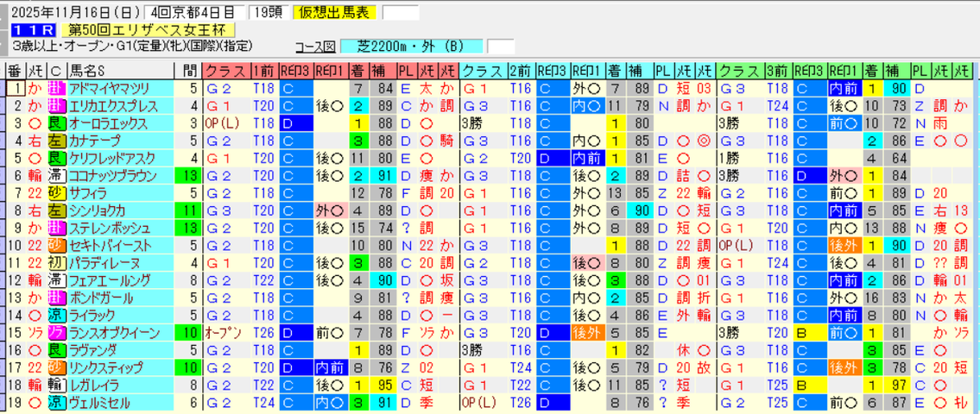Click the orange 砂 badge beside セキトバイースト

[x=56, y=245]
